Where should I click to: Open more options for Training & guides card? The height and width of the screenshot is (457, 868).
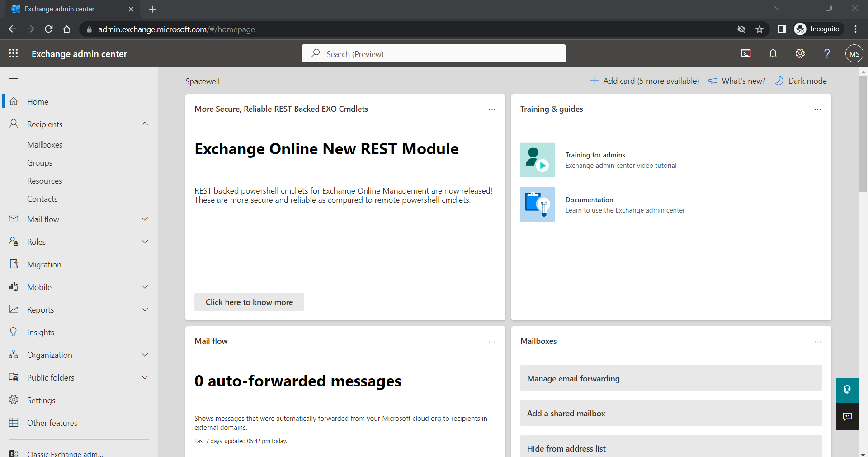point(817,109)
